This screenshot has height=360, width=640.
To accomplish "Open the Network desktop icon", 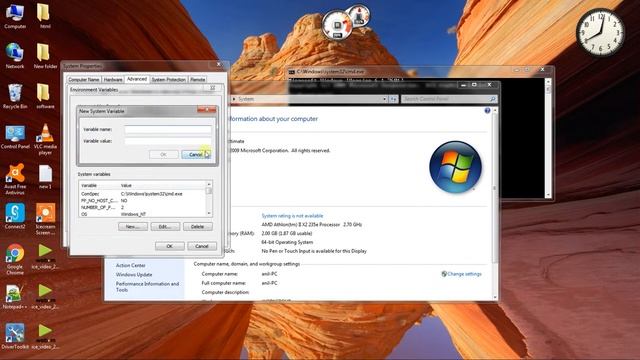I will [15, 56].
